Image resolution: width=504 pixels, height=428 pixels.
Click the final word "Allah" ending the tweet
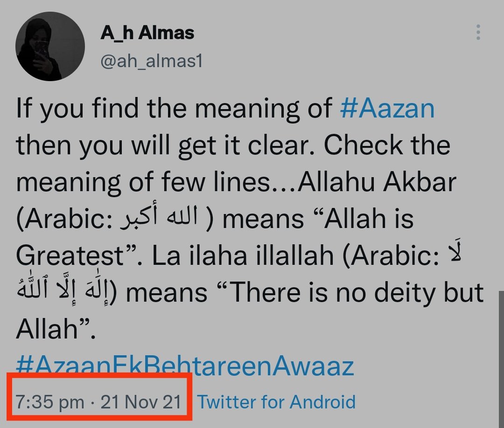47,330
